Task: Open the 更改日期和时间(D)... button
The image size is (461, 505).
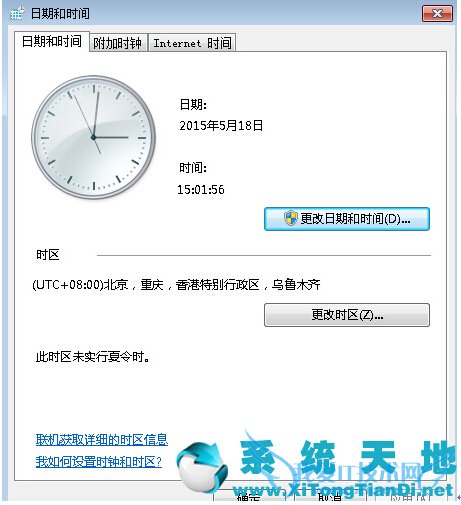Action: [x=347, y=219]
